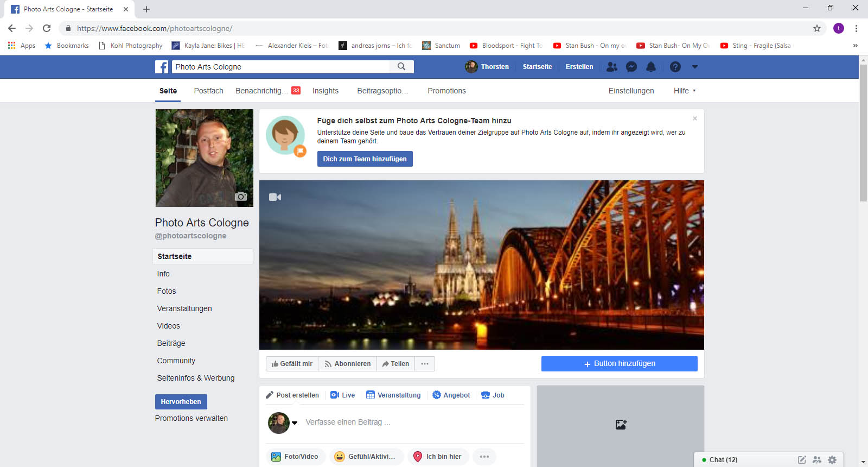Open friend requests icon

(612, 67)
